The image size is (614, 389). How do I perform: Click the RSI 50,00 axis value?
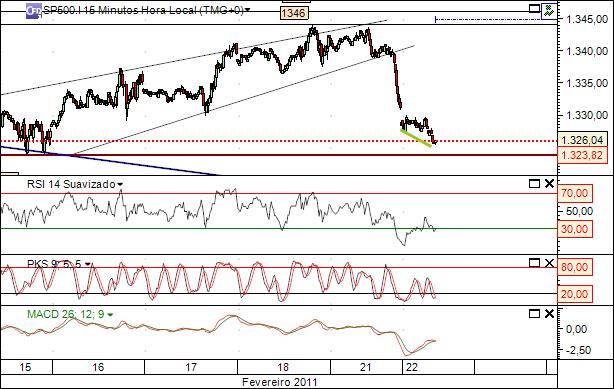click(x=580, y=211)
